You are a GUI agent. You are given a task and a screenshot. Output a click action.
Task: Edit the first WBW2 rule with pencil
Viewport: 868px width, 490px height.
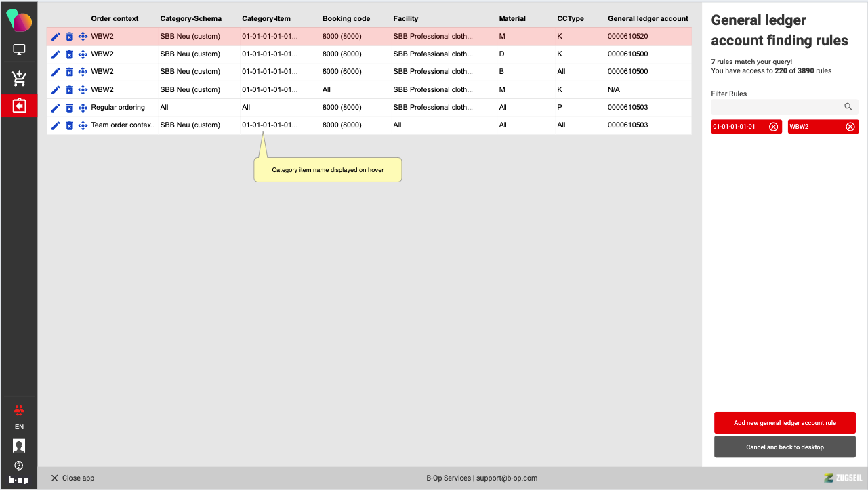point(56,36)
